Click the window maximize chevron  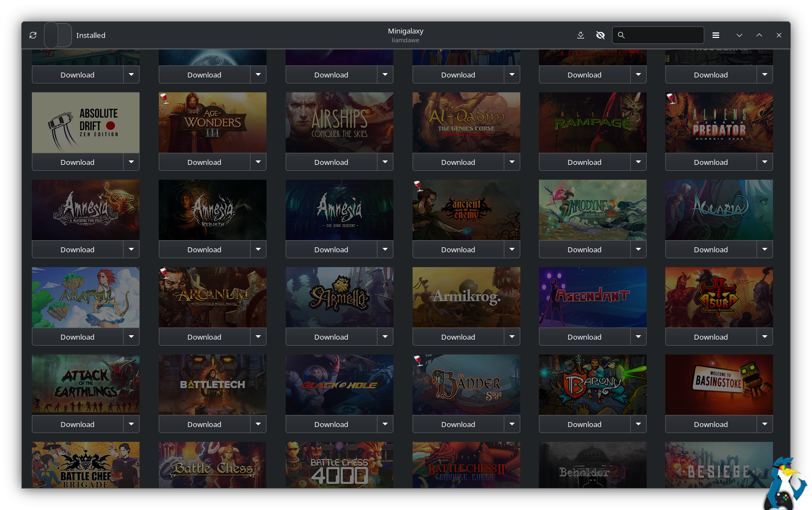pos(759,35)
